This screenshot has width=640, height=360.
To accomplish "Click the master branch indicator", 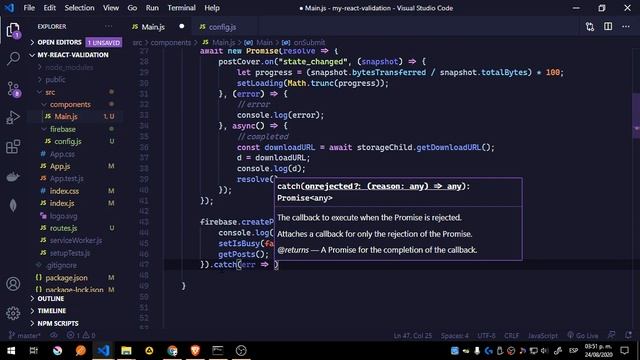I will tap(24, 336).
